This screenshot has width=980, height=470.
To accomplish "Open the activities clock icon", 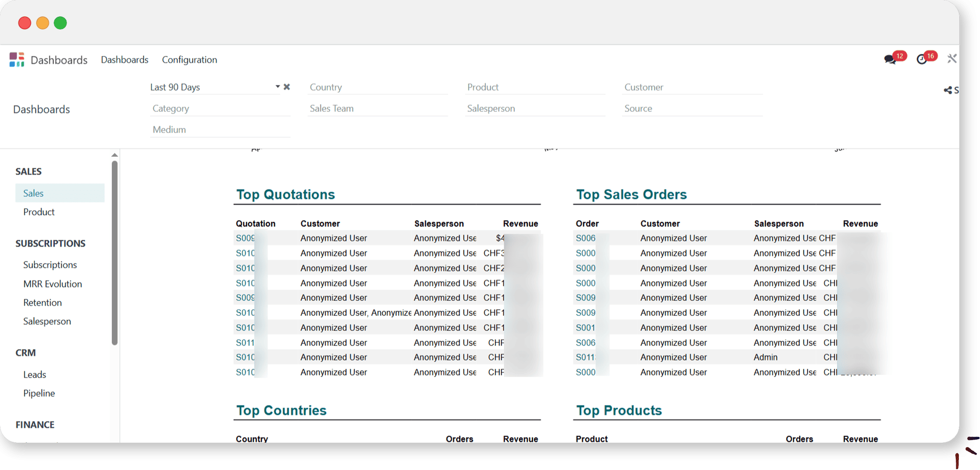I will tap(921, 59).
